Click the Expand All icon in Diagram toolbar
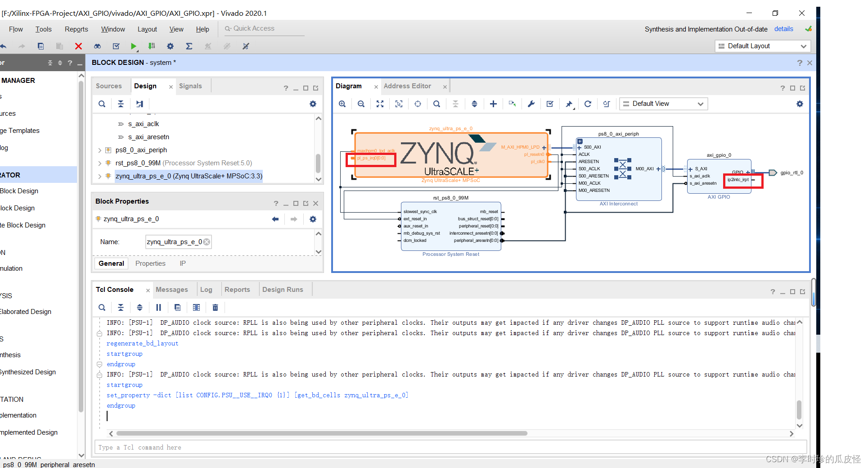The height and width of the screenshot is (468, 868). [474, 104]
